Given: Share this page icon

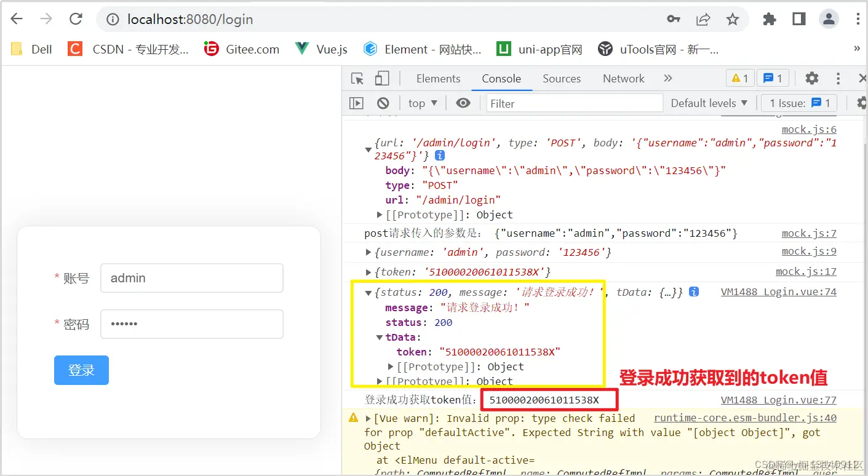Looking at the screenshot, I should [703, 19].
